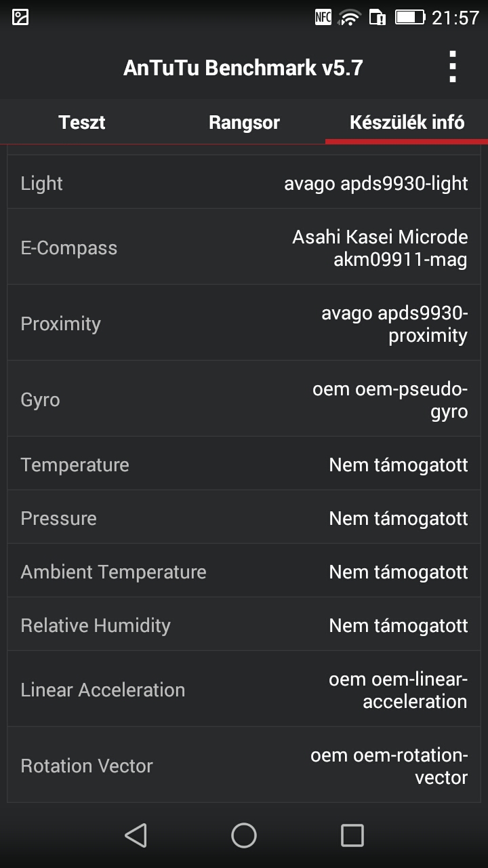The width and height of the screenshot is (488, 868).
Task: Tap the Pressure row
Action: click(244, 518)
